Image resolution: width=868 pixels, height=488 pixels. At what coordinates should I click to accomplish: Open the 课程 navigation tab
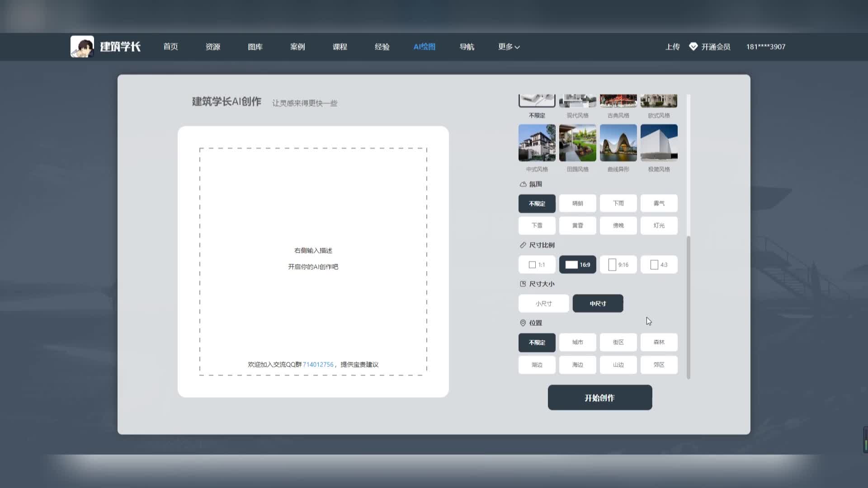pos(340,47)
